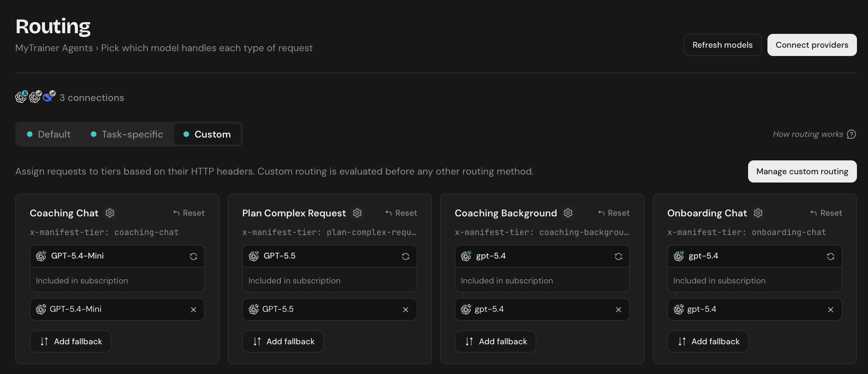This screenshot has height=374, width=868.
Task: Click the truncated coaching-backgrou… header text
Action: click(542, 232)
